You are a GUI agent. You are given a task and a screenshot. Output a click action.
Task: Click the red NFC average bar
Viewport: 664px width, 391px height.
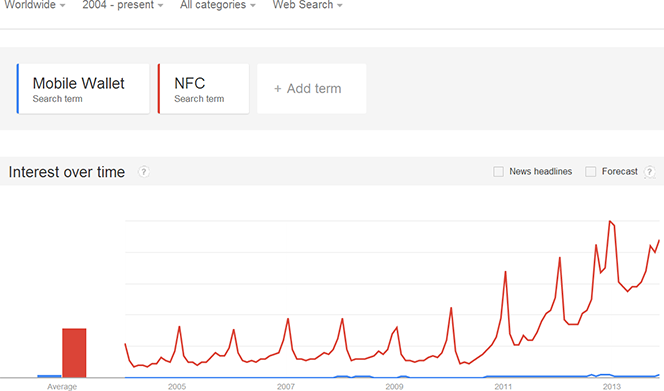[x=74, y=352]
